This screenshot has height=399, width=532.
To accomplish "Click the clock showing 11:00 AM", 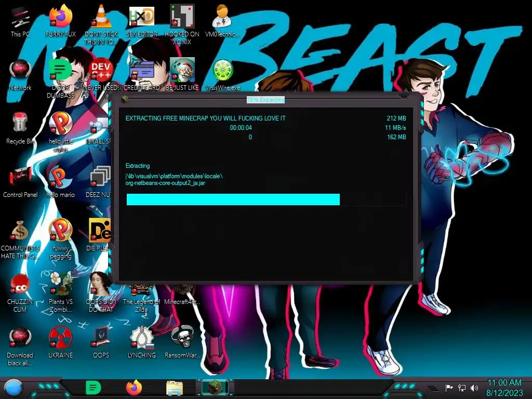I will click(504, 383).
